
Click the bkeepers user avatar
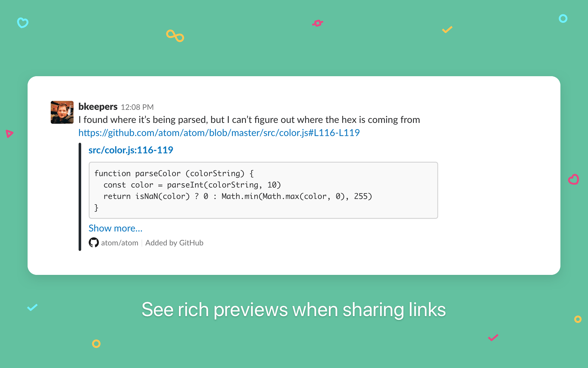coord(62,112)
